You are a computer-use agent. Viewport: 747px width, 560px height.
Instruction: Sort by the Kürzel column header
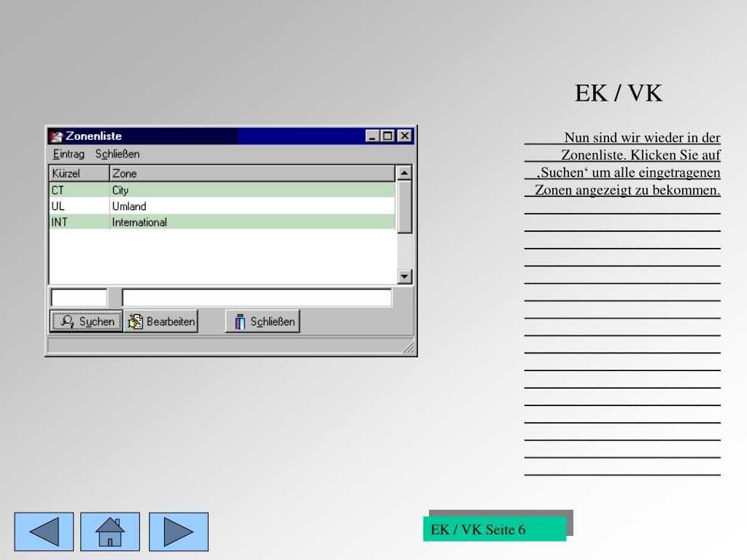click(79, 174)
